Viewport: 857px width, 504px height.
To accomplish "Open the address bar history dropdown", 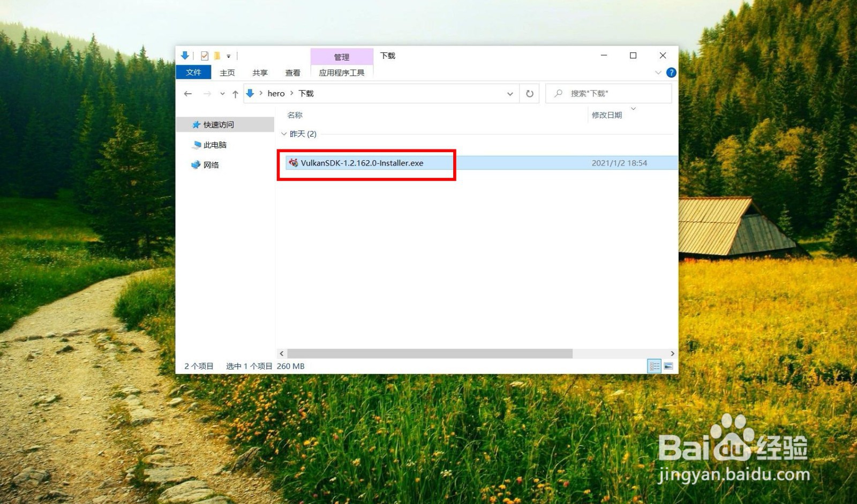I will (510, 94).
